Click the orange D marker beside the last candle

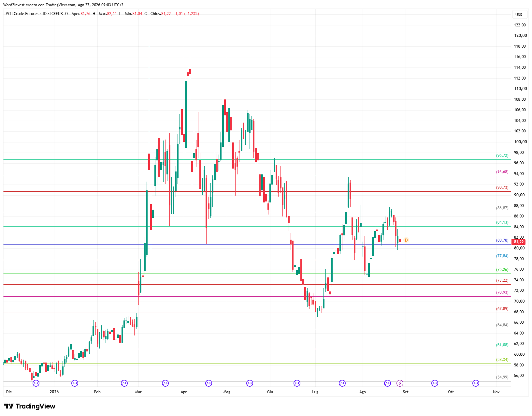pos(406,240)
